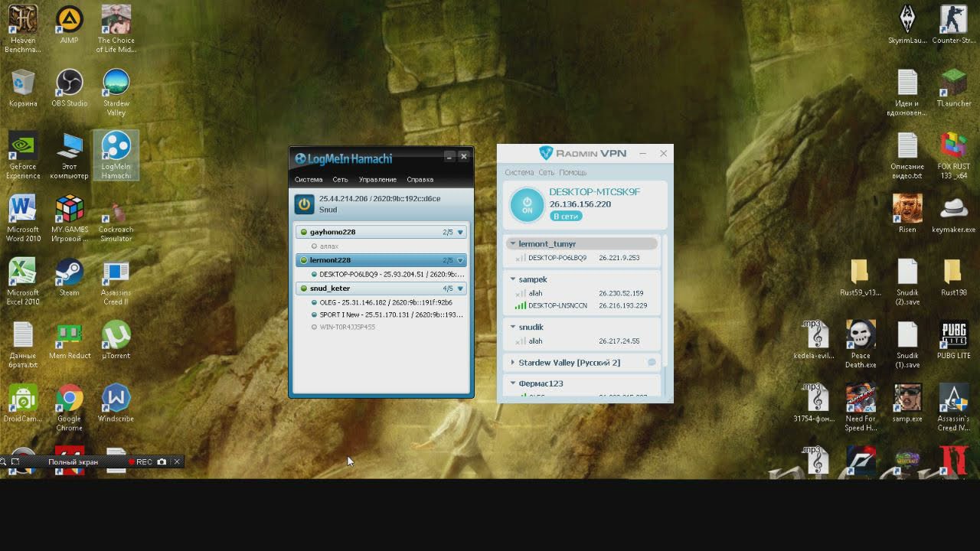Select Полный экран capture mode

click(x=73, y=462)
